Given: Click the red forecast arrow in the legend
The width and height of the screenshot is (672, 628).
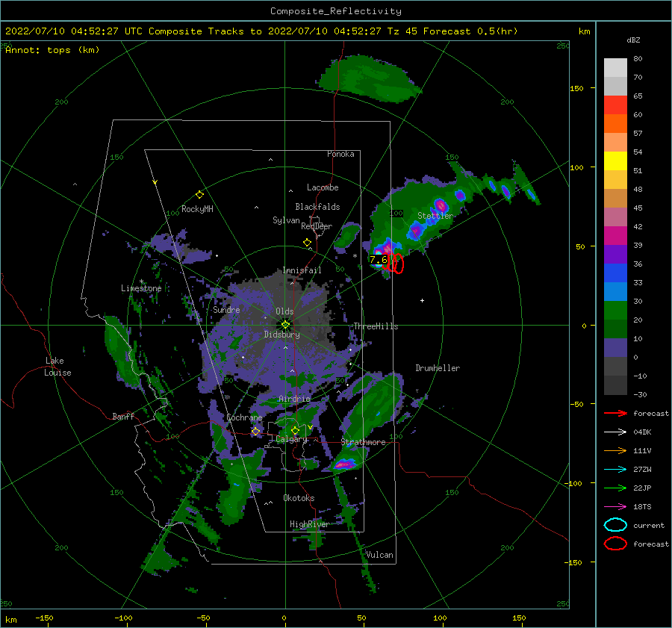Looking at the screenshot, I should (x=615, y=413).
